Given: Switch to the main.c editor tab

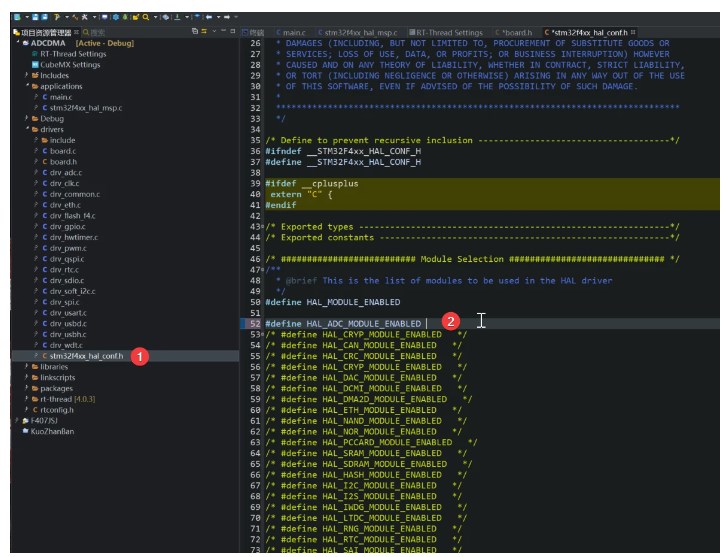Looking at the screenshot, I should point(295,32).
